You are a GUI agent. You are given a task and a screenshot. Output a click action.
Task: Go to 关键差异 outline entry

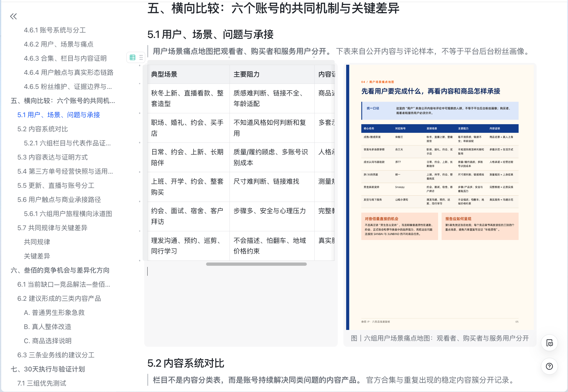click(37, 256)
